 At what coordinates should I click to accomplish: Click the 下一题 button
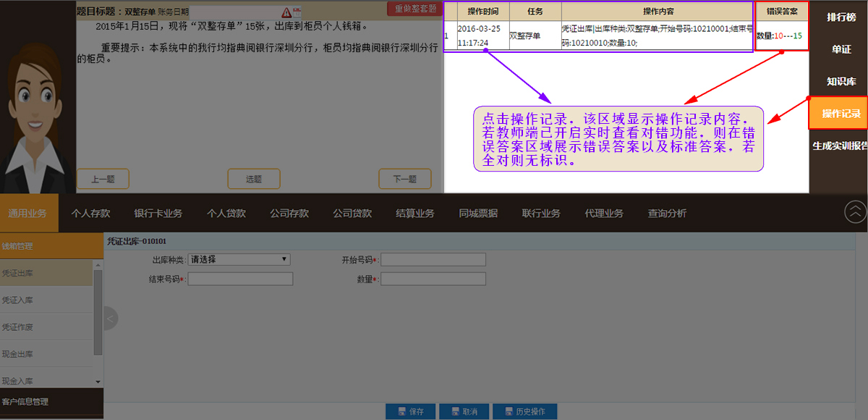point(404,179)
